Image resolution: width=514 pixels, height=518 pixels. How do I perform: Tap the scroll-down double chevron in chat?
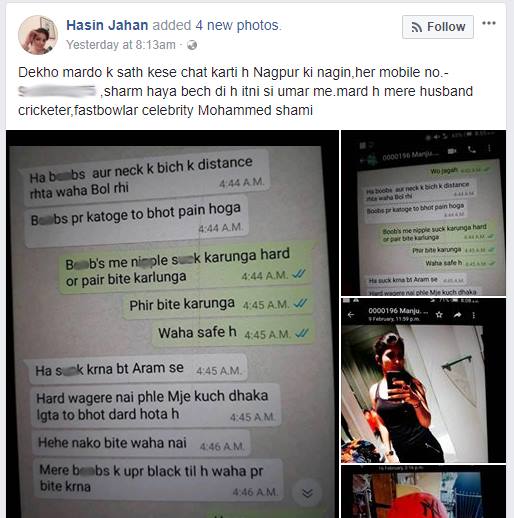pyautogui.click(x=307, y=493)
